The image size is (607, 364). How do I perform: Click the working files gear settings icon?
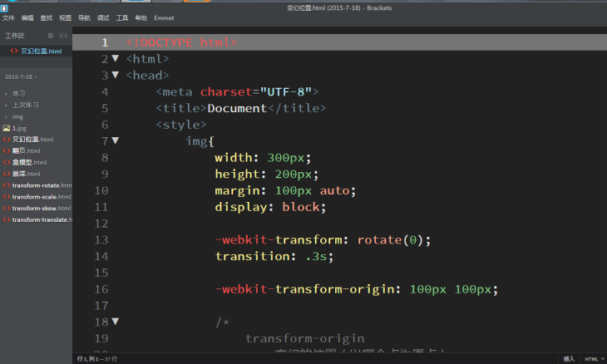pyautogui.click(x=50, y=36)
